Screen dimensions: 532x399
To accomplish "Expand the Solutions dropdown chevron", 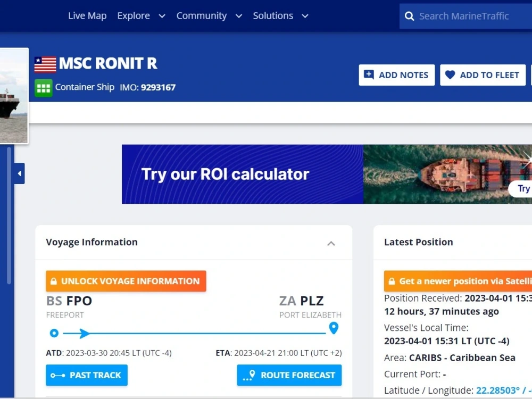I will (x=305, y=16).
